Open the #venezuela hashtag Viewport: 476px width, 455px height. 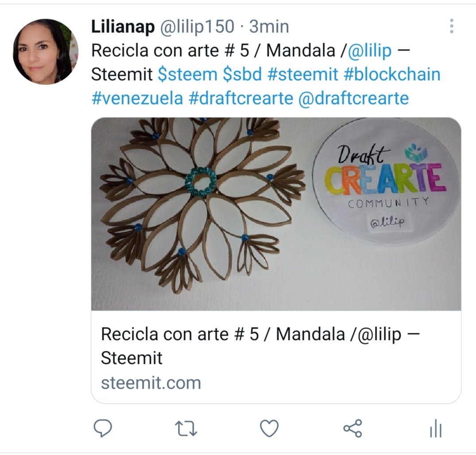tap(137, 98)
